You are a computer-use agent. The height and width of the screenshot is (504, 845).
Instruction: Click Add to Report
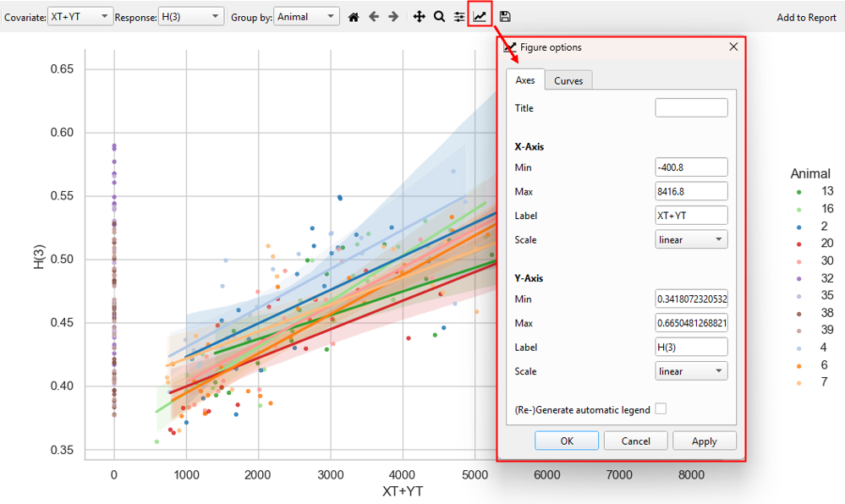pos(805,15)
